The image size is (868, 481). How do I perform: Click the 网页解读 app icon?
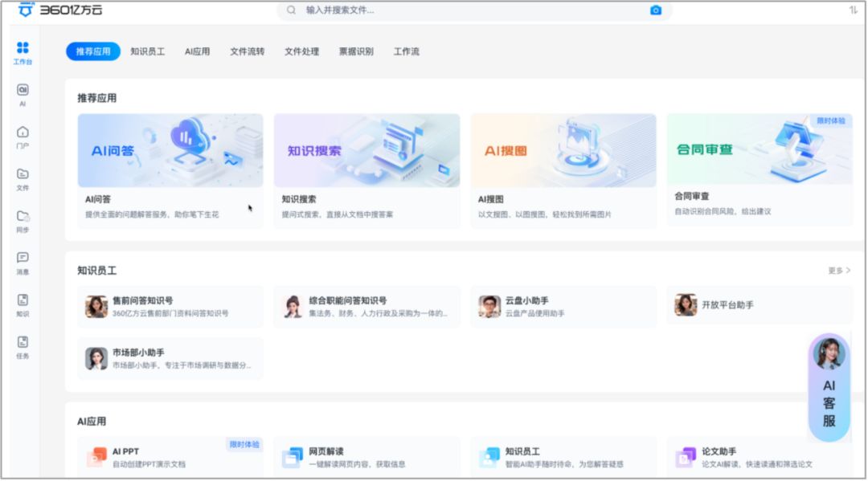(293, 457)
